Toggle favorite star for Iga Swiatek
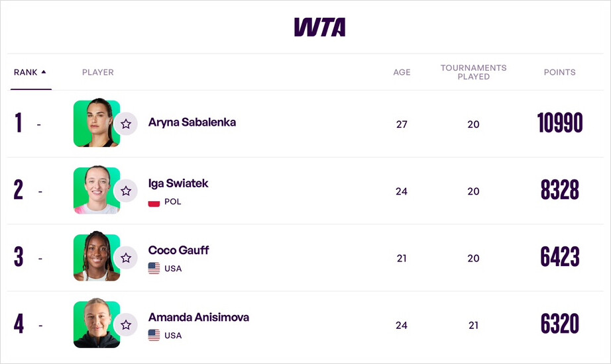611x364 pixels. tap(126, 191)
